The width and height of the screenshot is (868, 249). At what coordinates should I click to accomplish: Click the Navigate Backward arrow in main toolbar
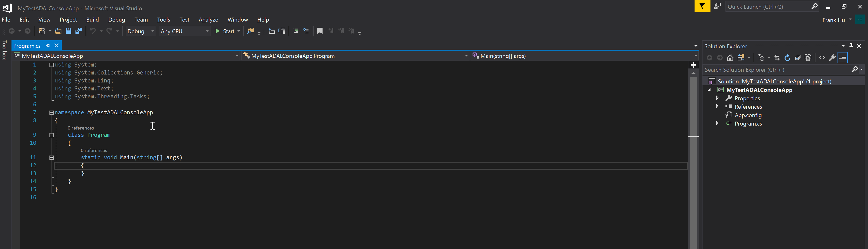pos(12,31)
